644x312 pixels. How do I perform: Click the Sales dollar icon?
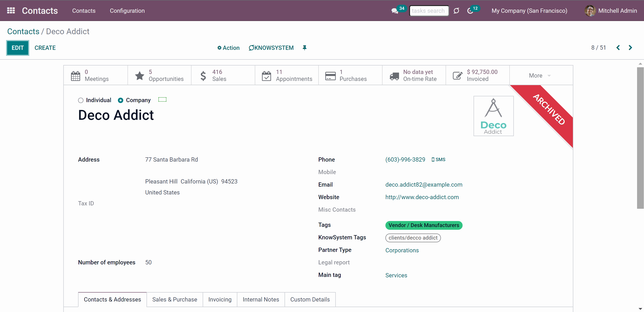[203, 76]
